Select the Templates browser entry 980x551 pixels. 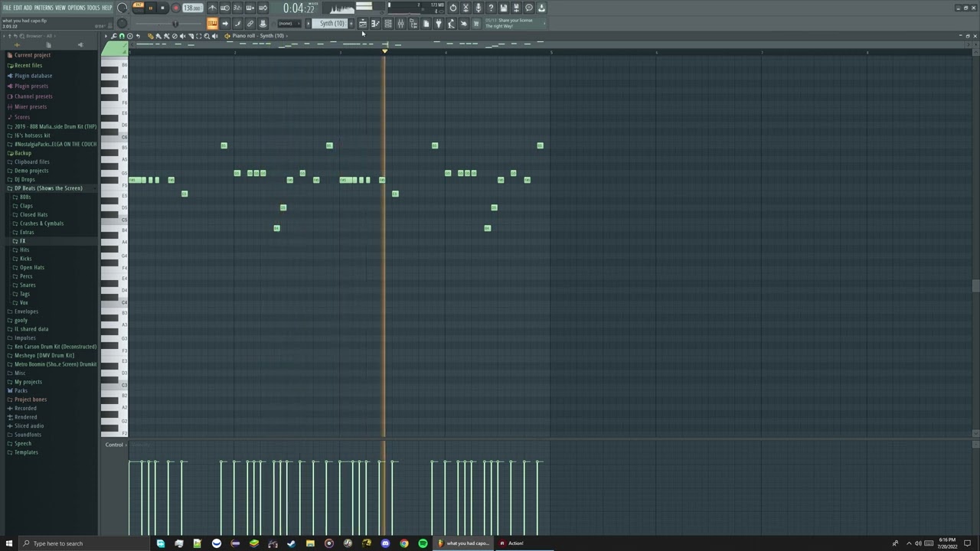[x=26, y=452]
